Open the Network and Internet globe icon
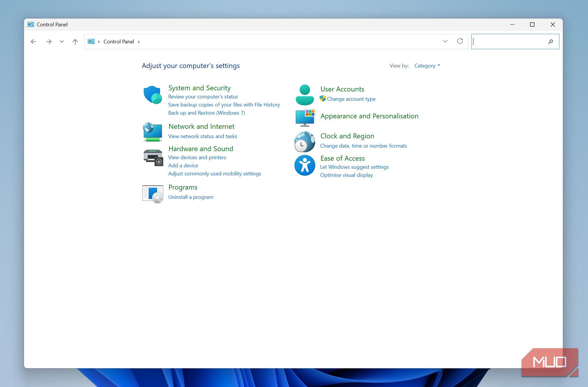The height and width of the screenshot is (387, 588). [x=153, y=132]
